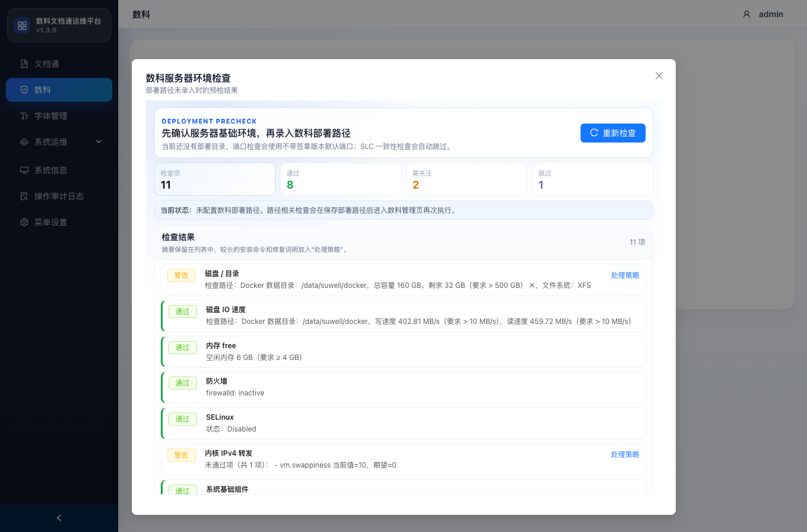Open 文档通 menu item
The width and height of the screenshot is (807, 532).
coord(59,64)
